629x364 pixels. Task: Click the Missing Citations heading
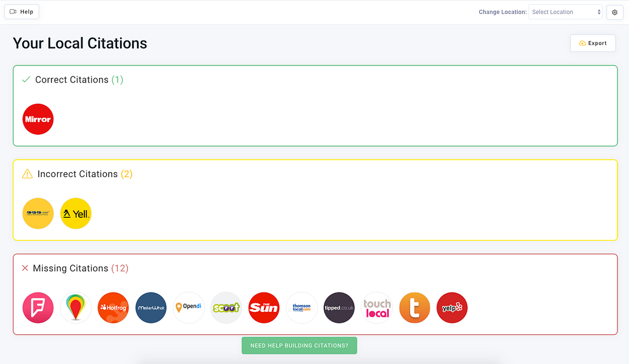(x=75, y=268)
